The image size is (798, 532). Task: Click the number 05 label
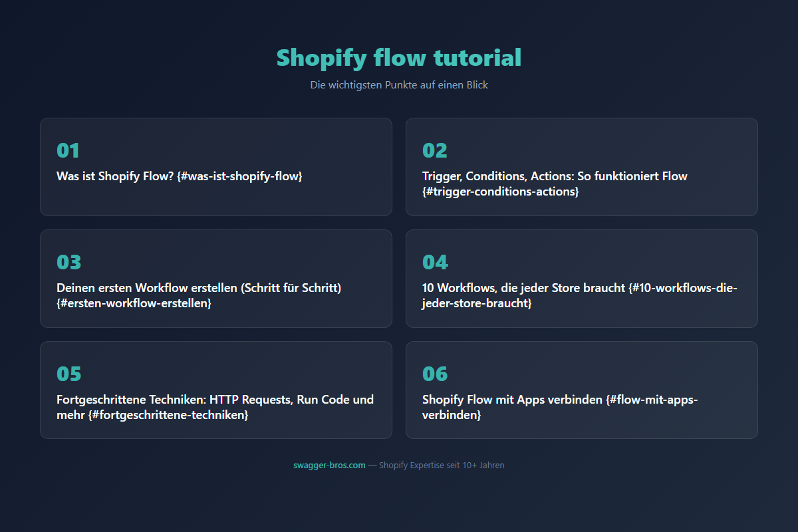coord(68,374)
